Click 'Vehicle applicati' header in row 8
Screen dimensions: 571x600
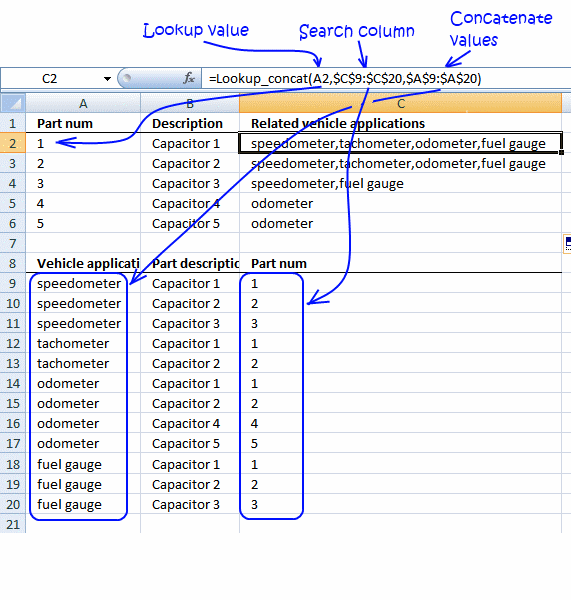pos(83,263)
